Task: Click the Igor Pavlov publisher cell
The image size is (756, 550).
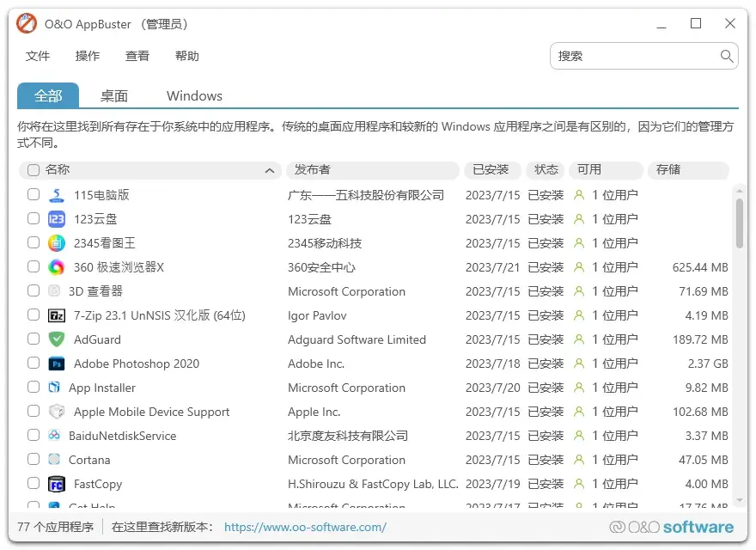Action: coord(317,315)
